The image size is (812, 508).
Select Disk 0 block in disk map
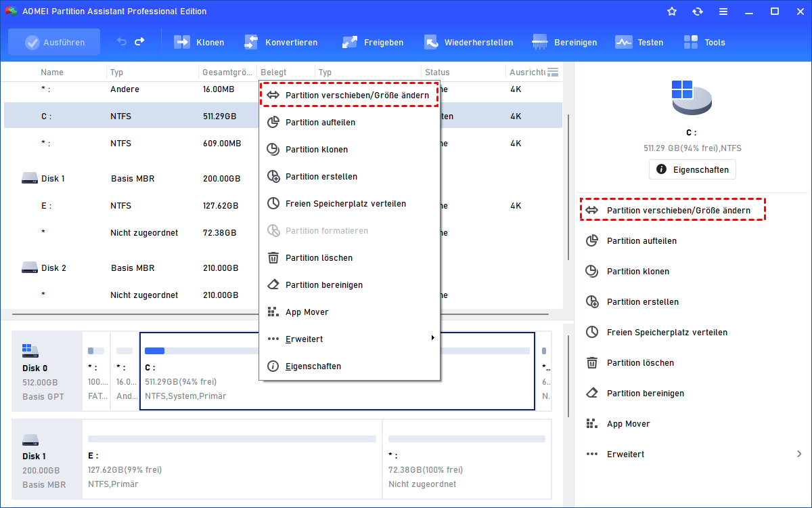(x=47, y=371)
